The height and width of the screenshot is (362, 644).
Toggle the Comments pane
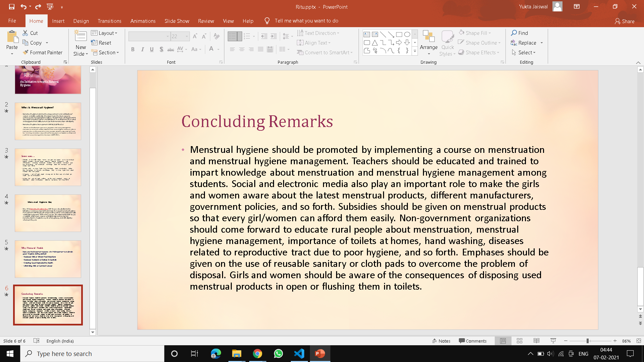pos(473,341)
